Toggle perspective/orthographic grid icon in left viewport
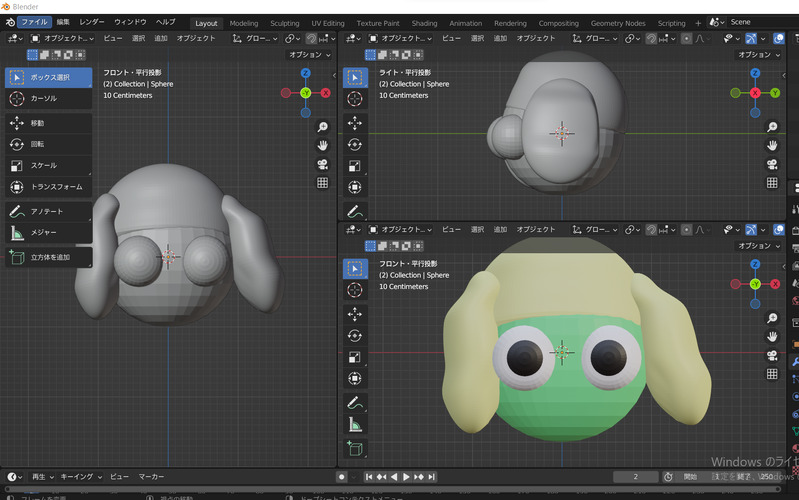The height and width of the screenshot is (500, 799). (x=323, y=183)
